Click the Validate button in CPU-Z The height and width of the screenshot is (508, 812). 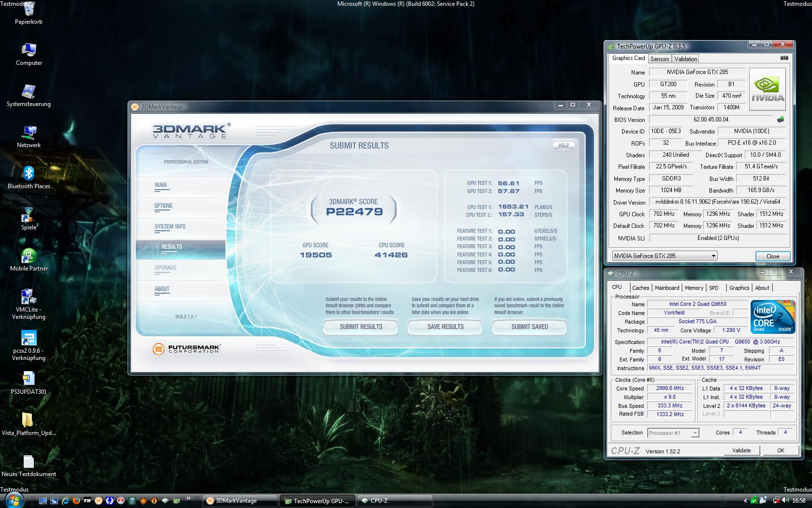coord(741,450)
